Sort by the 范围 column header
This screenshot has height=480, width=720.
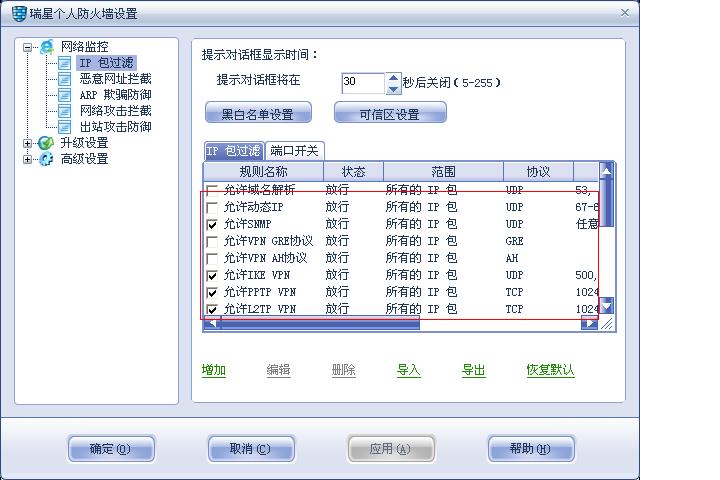click(x=444, y=172)
